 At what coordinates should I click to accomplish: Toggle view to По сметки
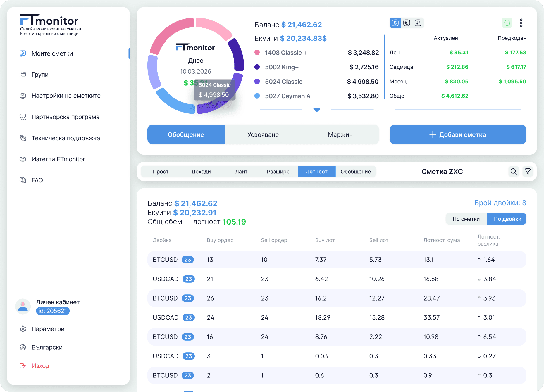[x=466, y=219]
